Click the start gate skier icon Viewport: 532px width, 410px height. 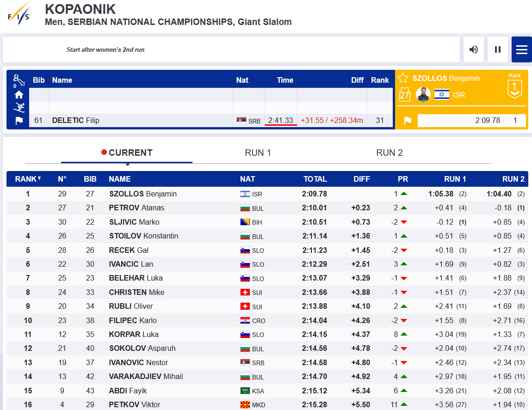pyautogui.click(x=19, y=80)
